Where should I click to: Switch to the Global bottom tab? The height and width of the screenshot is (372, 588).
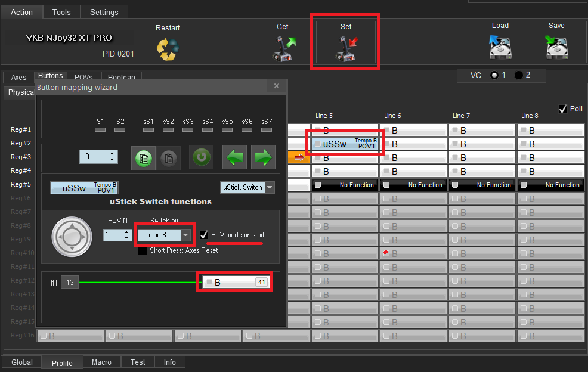point(22,362)
